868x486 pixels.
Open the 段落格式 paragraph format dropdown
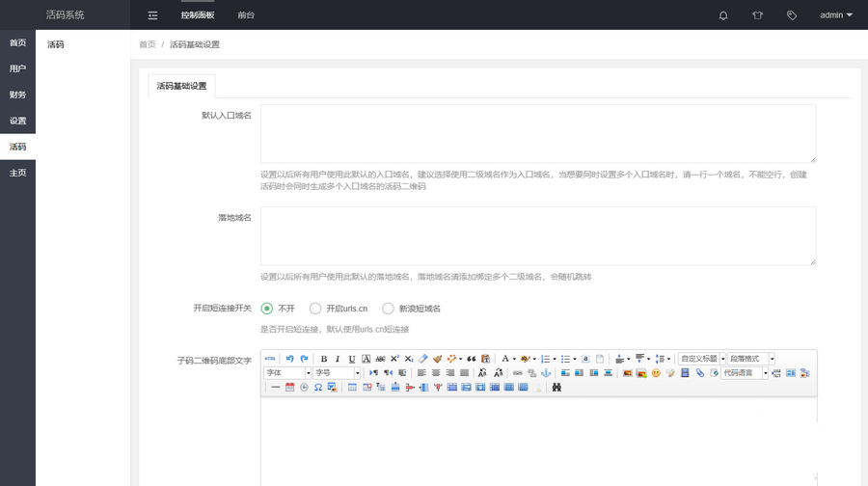(x=751, y=359)
